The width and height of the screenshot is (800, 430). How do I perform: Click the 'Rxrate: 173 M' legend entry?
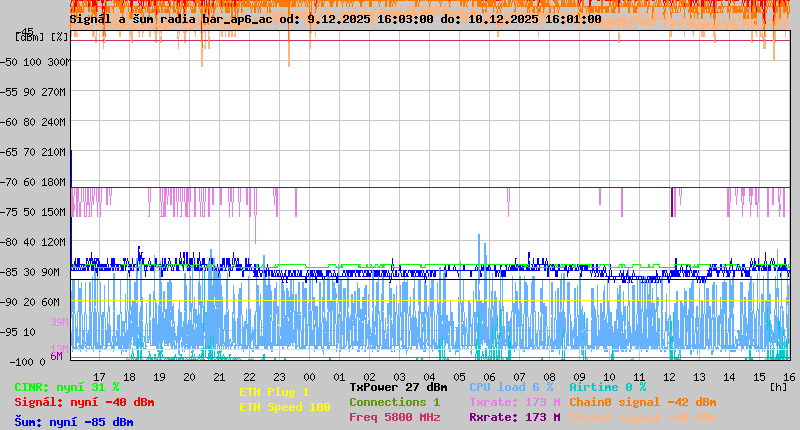(x=515, y=417)
